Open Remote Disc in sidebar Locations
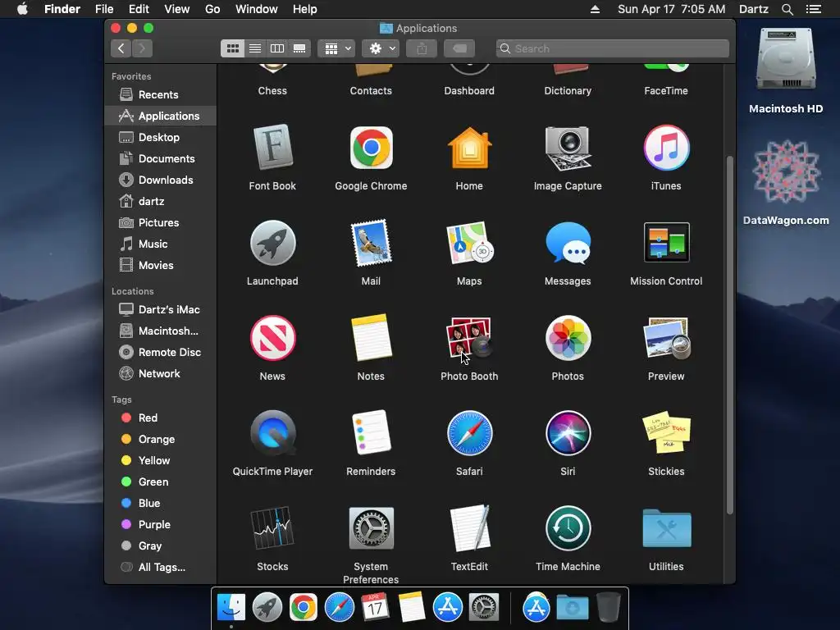The image size is (840, 630). [160, 352]
